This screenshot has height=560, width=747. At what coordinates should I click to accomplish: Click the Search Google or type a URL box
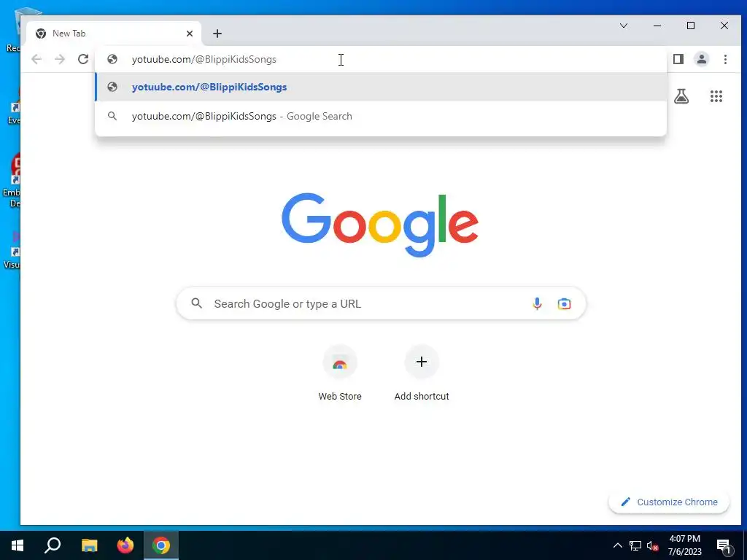381,304
